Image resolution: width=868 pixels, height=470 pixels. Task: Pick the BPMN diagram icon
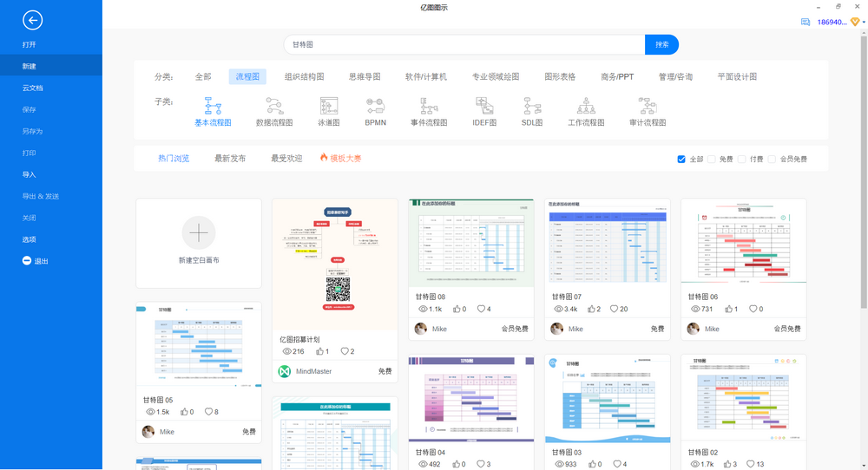click(375, 107)
